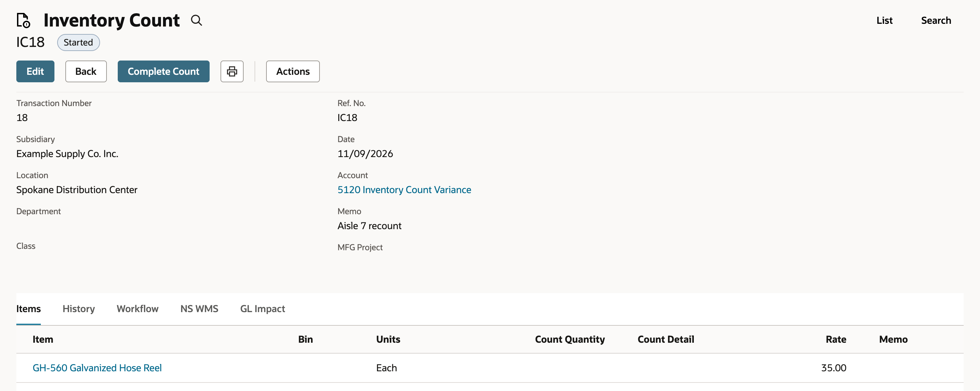The width and height of the screenshot is (980, 391).
Task: Click the IC18 record heading below title
Action: [x=30, y=42]
